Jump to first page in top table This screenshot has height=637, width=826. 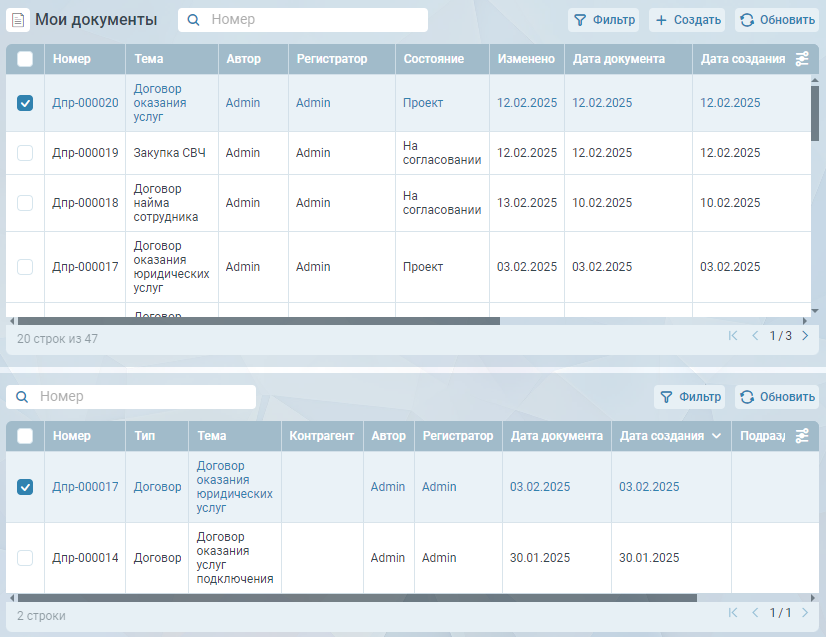click(x=733, y=336)
